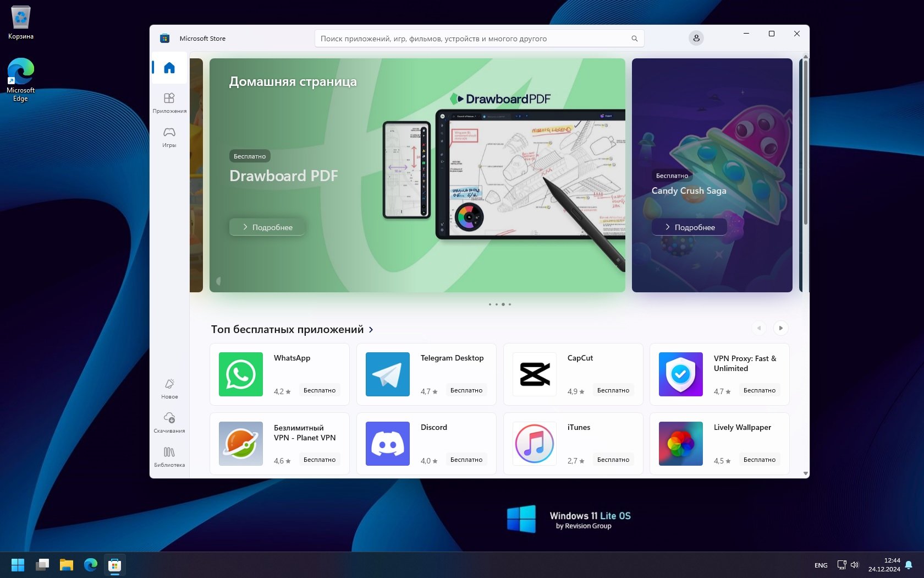924x578 pixels.
Task: Open the CapCut app icon
Action: 535,374
